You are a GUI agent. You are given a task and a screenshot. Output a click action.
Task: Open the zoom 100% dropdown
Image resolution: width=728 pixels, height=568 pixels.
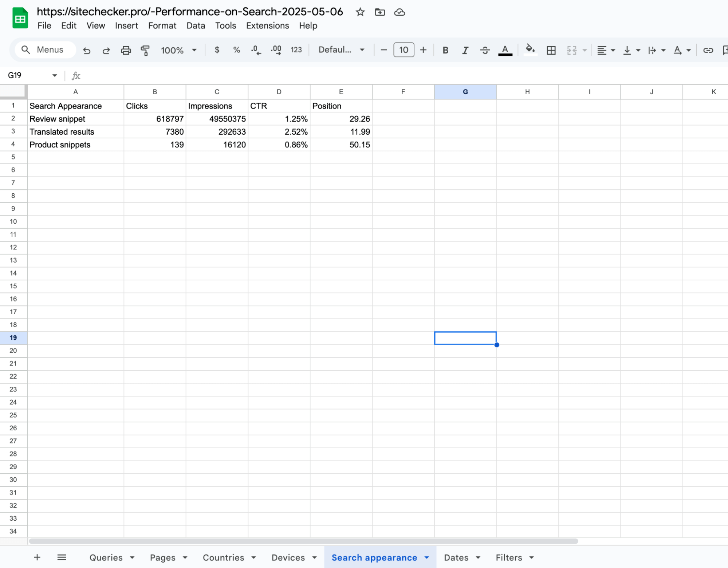[x=179, y=50]
